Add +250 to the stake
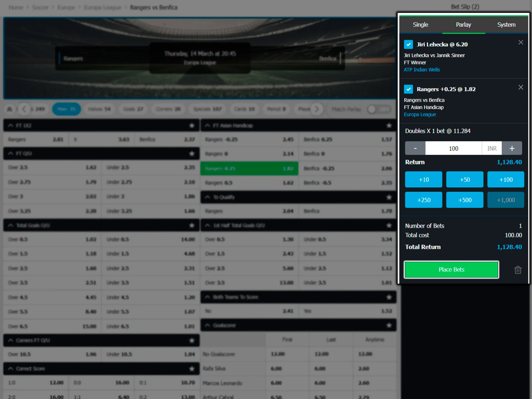This screenshot has width=532, height=399. pos(424,200)
